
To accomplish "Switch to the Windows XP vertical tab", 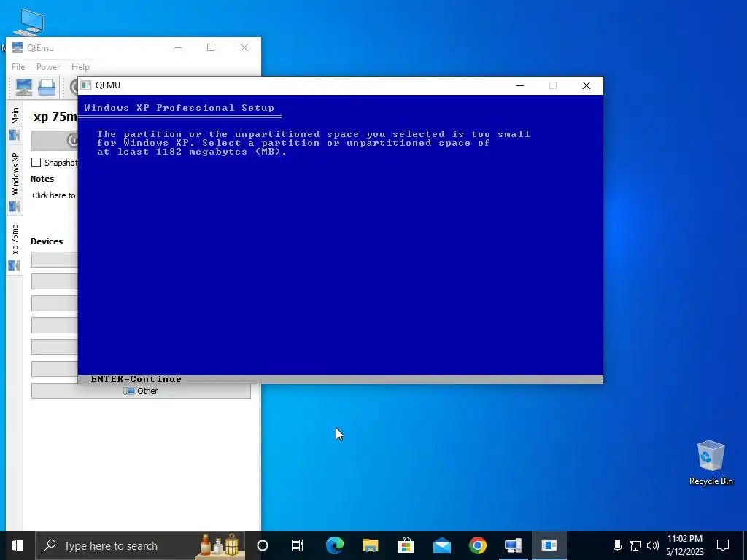I will 15,182.
